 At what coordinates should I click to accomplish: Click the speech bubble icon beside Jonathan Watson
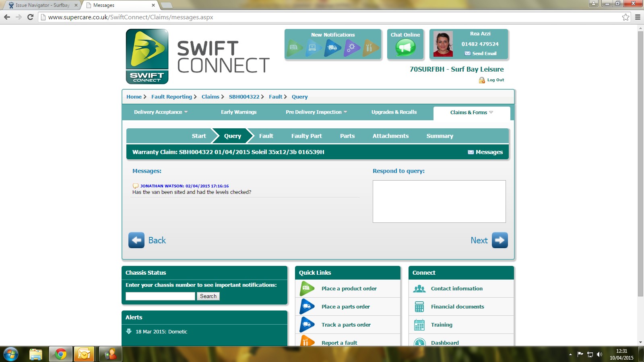(136, 186)
